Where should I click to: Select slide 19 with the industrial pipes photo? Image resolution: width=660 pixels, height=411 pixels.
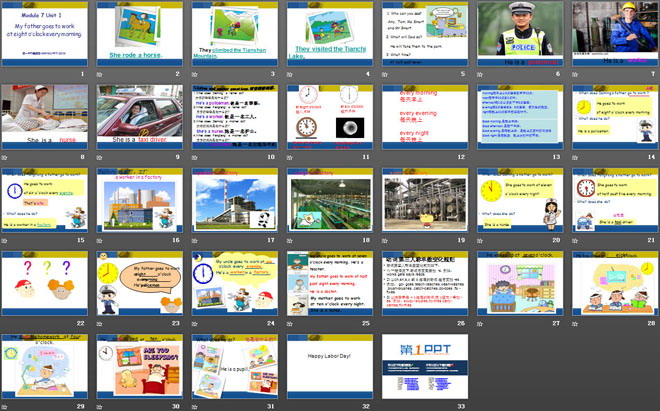click(425, 200)
